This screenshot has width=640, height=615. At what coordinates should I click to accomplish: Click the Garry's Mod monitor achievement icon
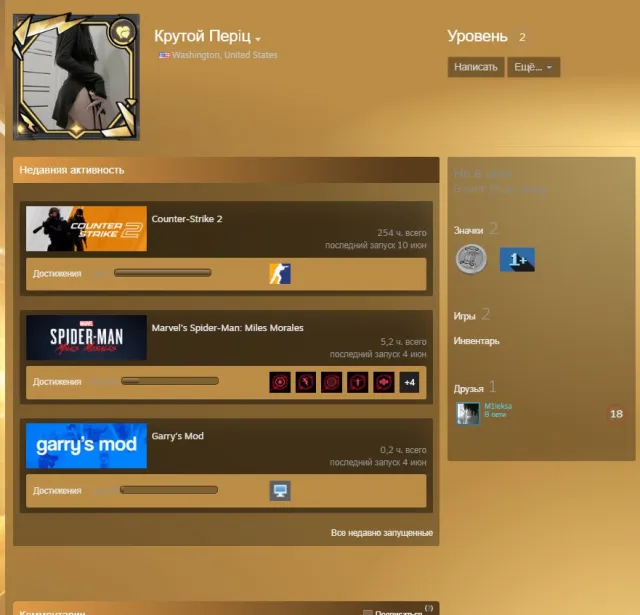280,491
